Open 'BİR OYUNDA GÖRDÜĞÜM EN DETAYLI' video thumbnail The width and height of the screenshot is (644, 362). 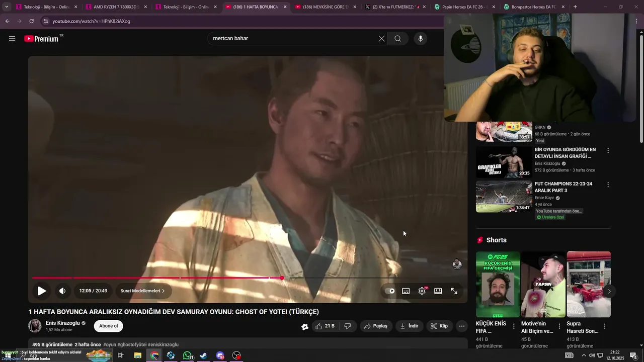point(504,162)
